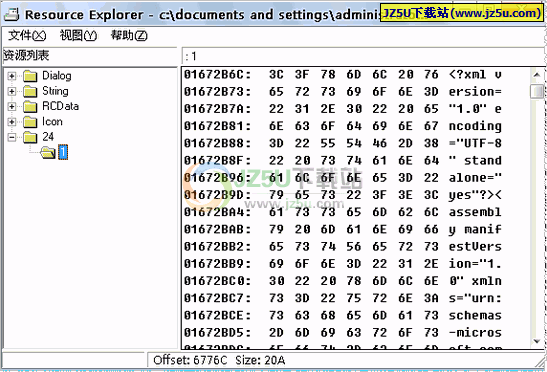Click the hex view scroll down arrow

tap(537, 342)
